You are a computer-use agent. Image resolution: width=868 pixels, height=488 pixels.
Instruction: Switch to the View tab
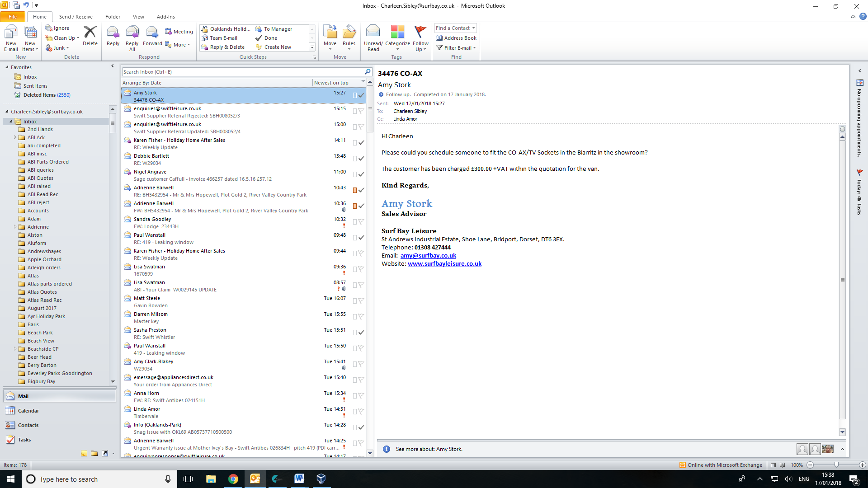tap(138, 17)
